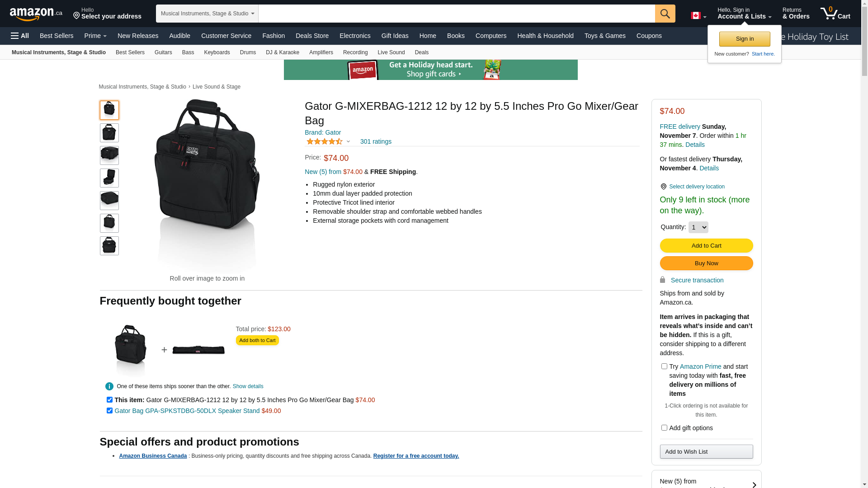Click the info icon beside shipping notice
Screen dimensions: 868x488
[109, 386]
